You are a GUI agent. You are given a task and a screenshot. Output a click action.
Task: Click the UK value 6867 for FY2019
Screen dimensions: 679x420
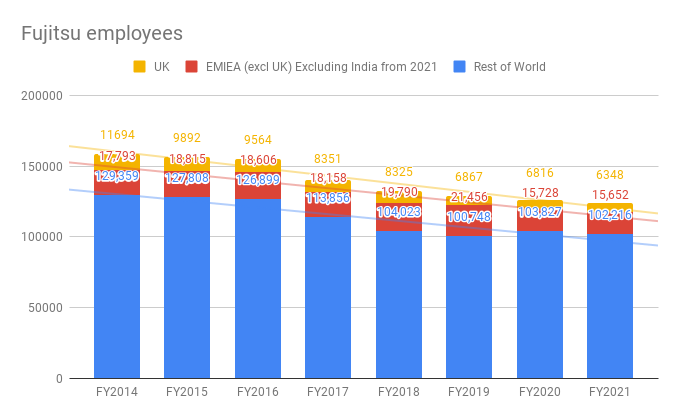469,177
